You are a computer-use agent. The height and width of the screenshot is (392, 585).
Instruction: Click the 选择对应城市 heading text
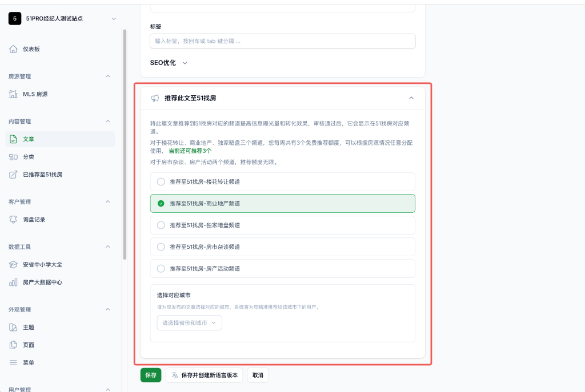174,295
